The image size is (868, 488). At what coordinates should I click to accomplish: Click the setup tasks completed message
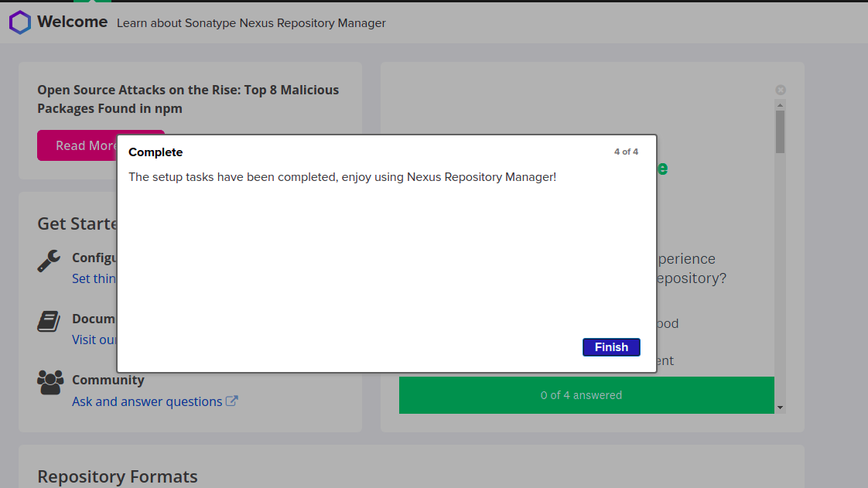coord(342,177)
